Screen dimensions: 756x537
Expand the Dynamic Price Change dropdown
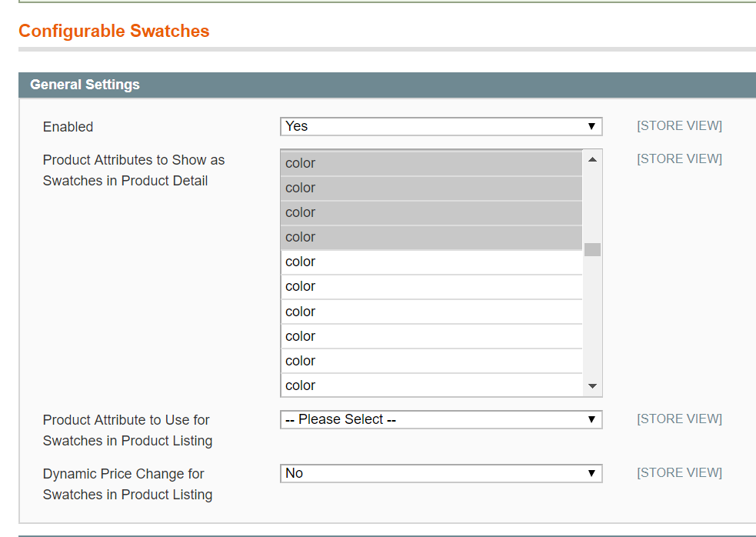pyautogui.click(x=440, y=473)
